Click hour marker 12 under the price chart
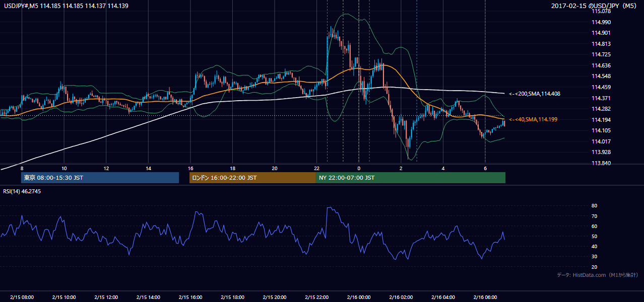Screen dimensions: 644x302 (x=106, y=168)
